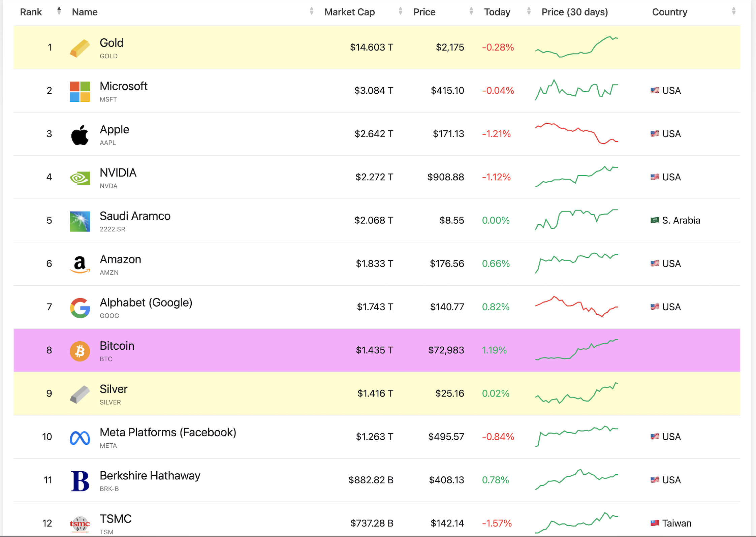
Task: Click the Apple logo icon
Action: 80,135
